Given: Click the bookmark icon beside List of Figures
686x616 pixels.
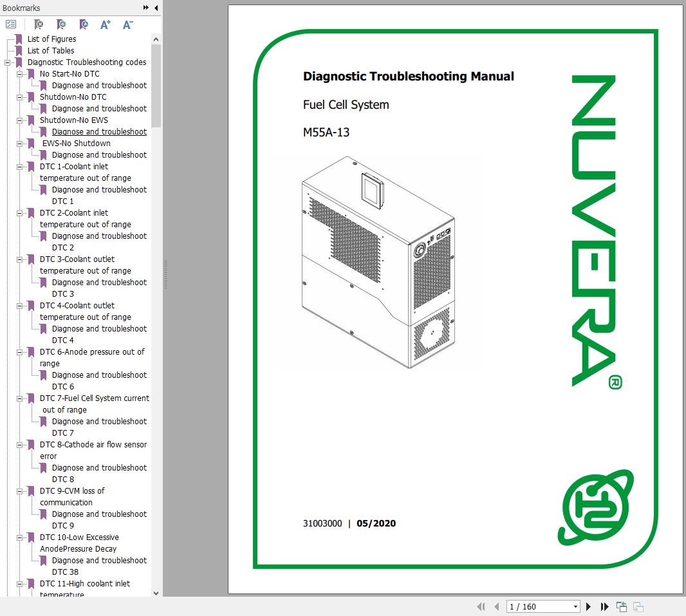Looking at the screenshot, I should 19,39.
